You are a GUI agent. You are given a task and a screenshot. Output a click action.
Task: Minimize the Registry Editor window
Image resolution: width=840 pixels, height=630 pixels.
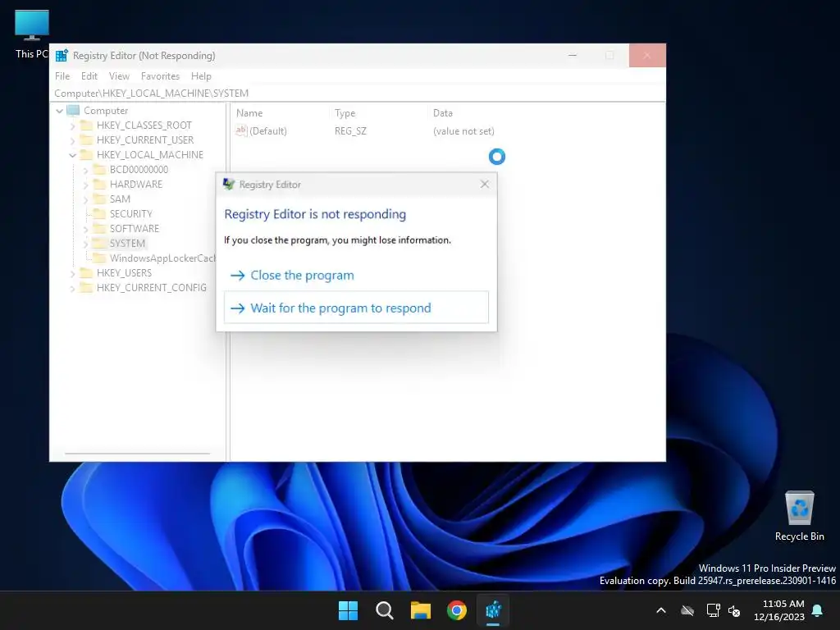pyautogui.click(x=572, y=55)
